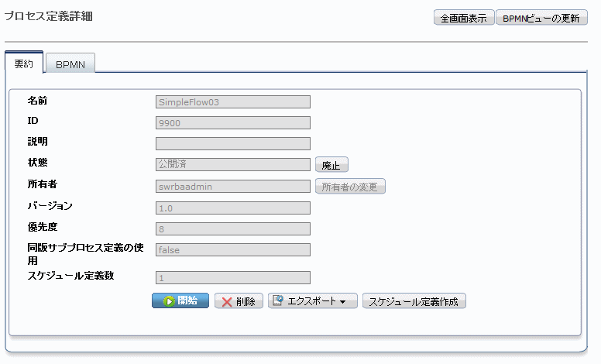Click the 所有者 field with swrbaadmin
This screenshot has width=601, height=364.
coord(232,186)
